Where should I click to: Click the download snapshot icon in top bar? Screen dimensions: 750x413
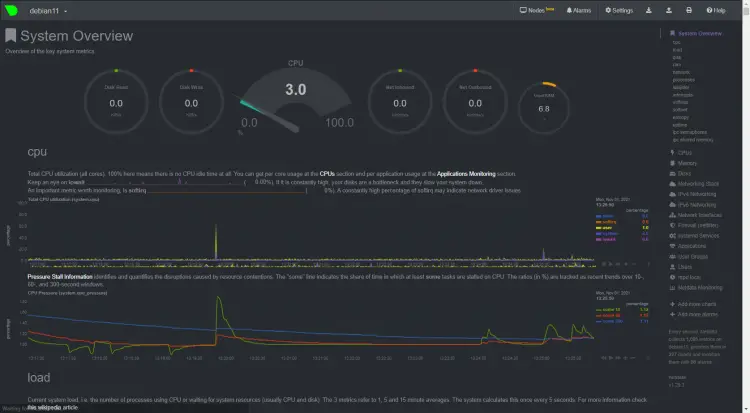point(649,10)
